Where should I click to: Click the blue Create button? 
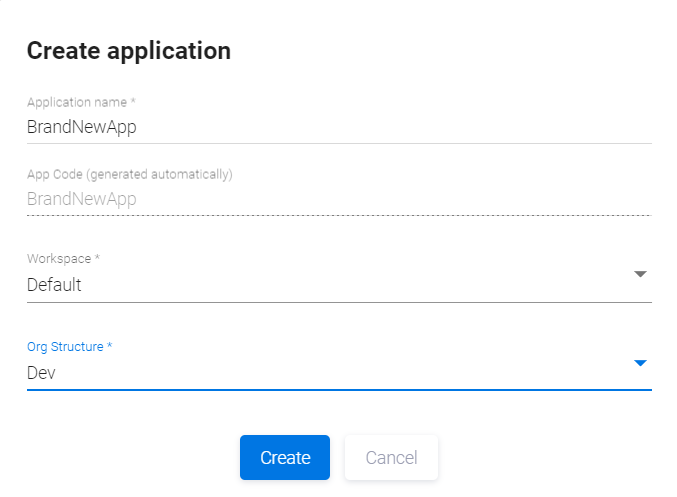[285, 458]
